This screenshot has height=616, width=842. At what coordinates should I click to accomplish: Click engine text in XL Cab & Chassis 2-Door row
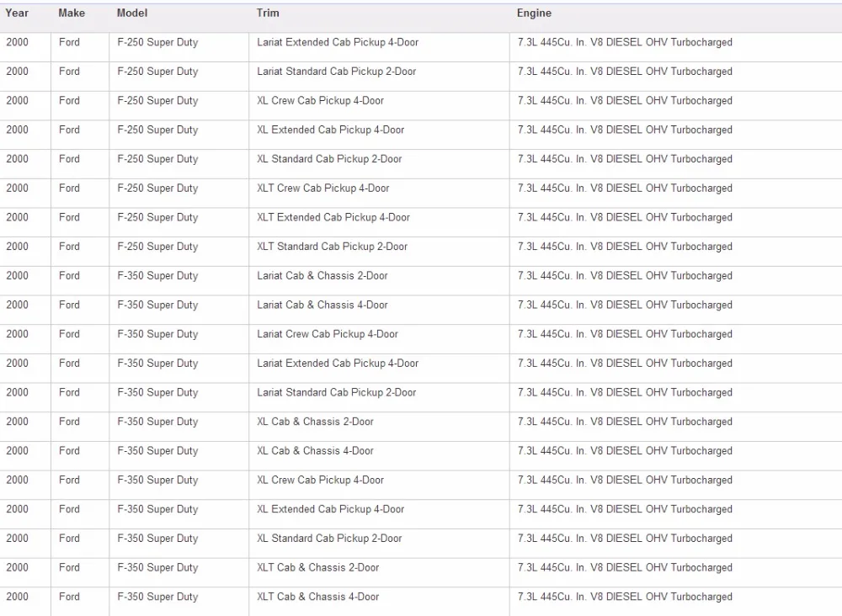625,422
